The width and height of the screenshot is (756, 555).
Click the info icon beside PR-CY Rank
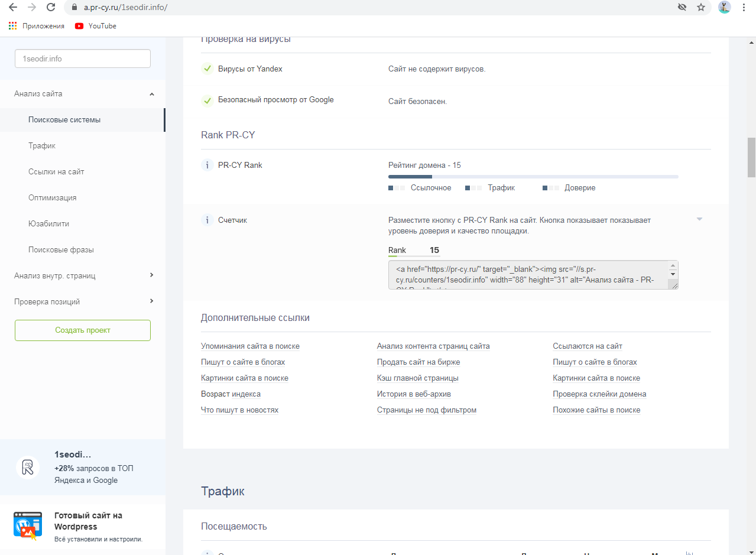click(x=207, y=165)
